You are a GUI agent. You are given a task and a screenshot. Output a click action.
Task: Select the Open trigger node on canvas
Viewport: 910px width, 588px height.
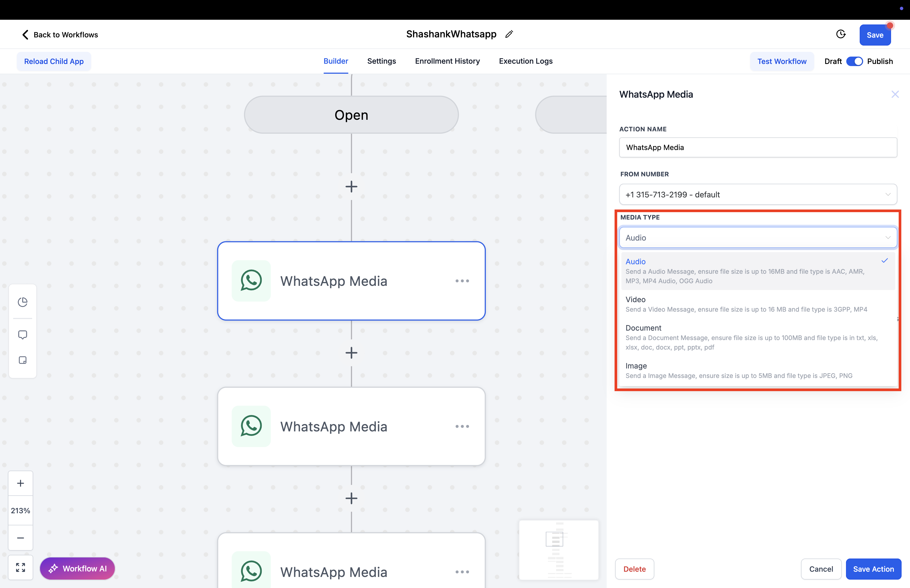(x=351, y=114)
